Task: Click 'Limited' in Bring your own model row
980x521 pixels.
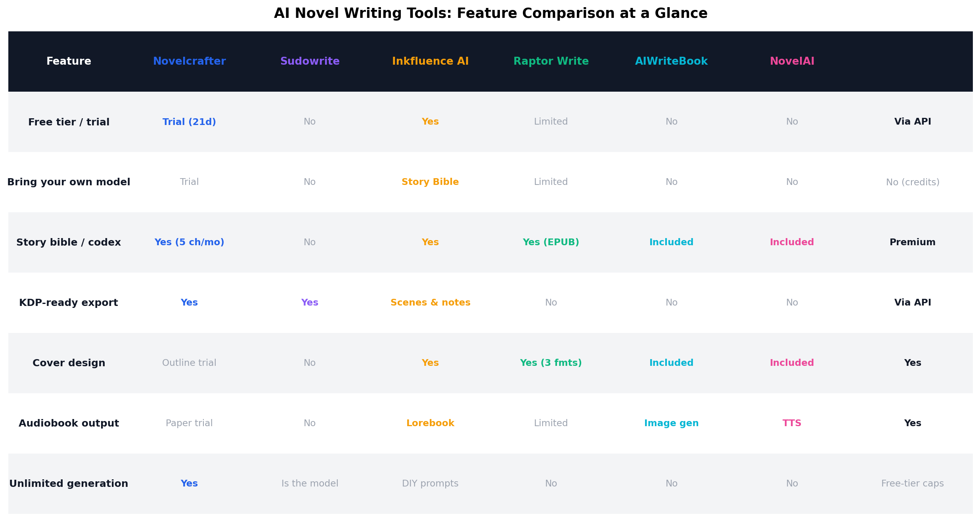Action: point(551,182)
